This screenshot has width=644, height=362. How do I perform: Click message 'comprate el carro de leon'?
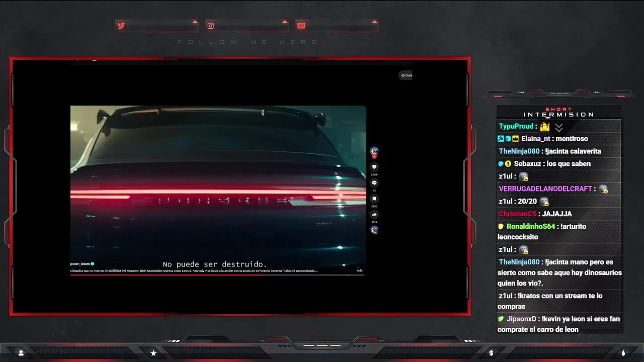point(538,330)
